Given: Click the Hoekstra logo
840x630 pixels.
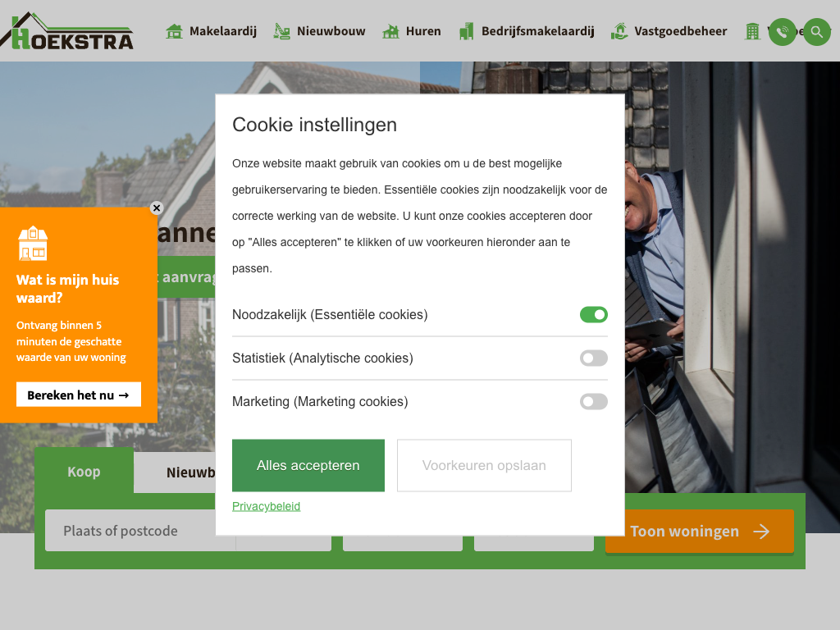Looking at the screenshot, I should [x=67, y=31].
